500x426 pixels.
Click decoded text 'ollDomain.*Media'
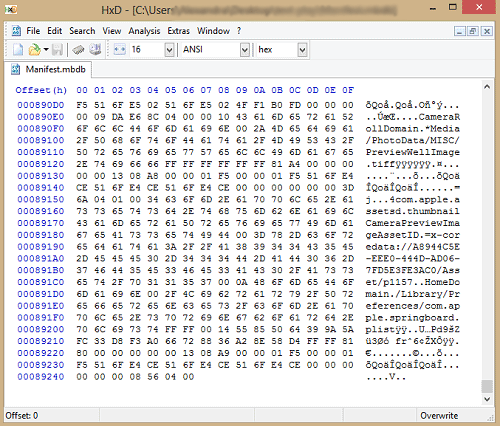413,129
